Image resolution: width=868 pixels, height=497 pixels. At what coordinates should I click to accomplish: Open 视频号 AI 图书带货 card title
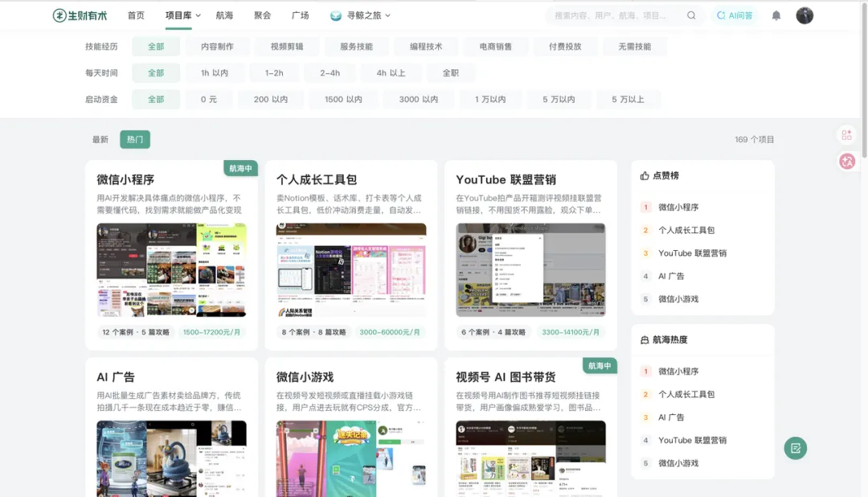pos(506,376)
